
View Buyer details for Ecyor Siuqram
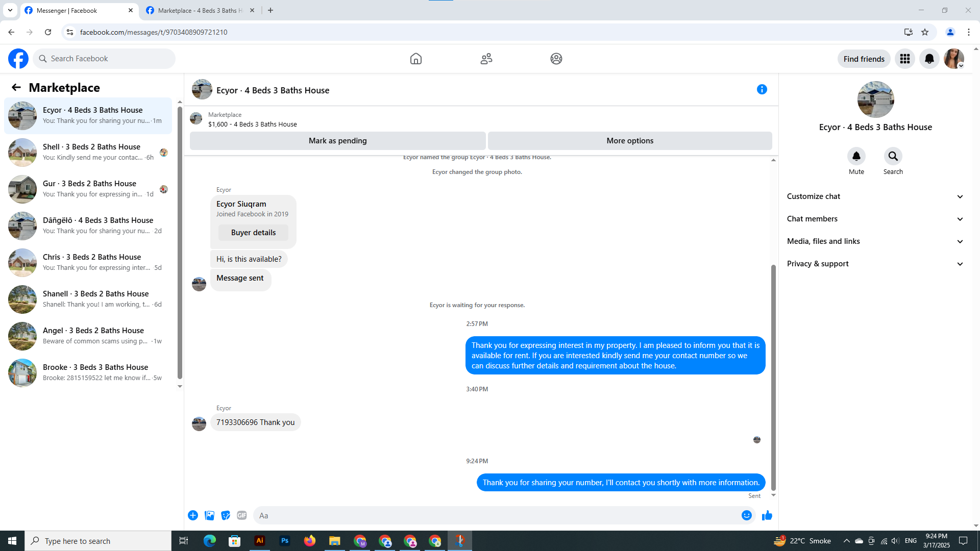[x=253, y=233]
